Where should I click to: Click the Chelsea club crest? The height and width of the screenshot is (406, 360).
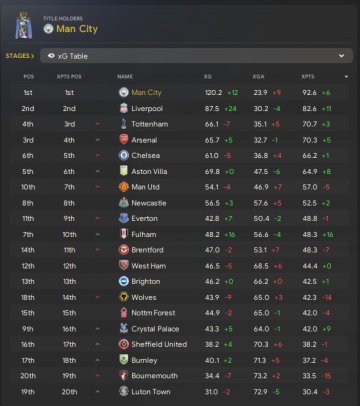point(124,155)
